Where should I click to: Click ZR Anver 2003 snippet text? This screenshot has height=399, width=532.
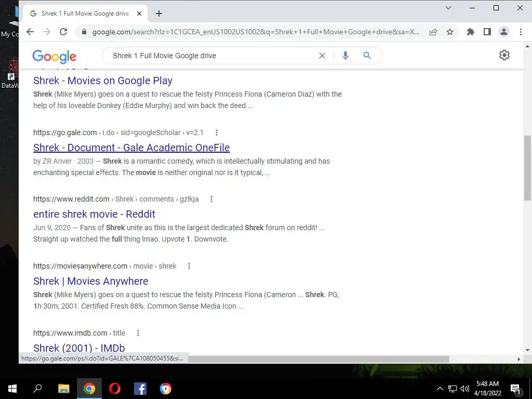tap(181, 167)
